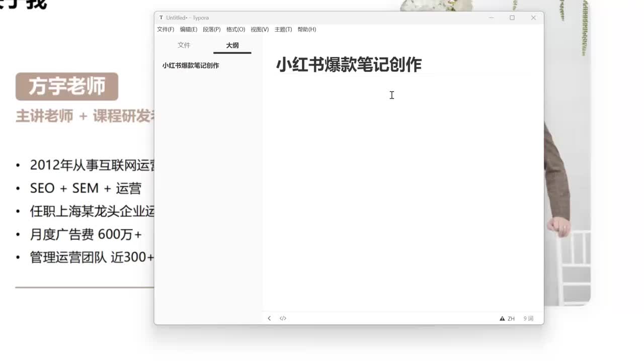The width and height of the screenshot is (644, 361).
Task: Click the 管理运营团队 近300+ bullet on slide
Action: click(x=92, y=257)
